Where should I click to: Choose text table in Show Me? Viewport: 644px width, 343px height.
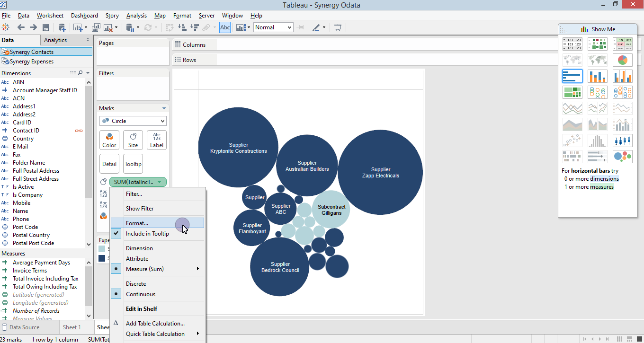point(572,44)
